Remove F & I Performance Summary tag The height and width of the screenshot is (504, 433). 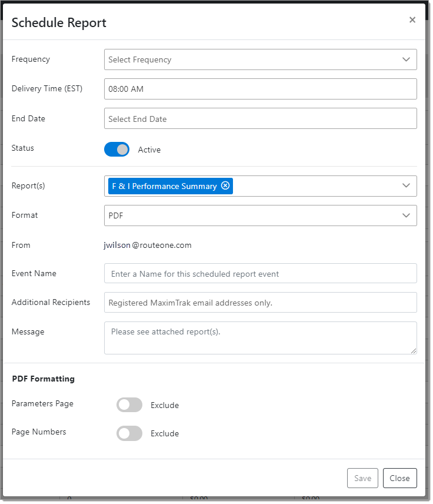[225, 185]
